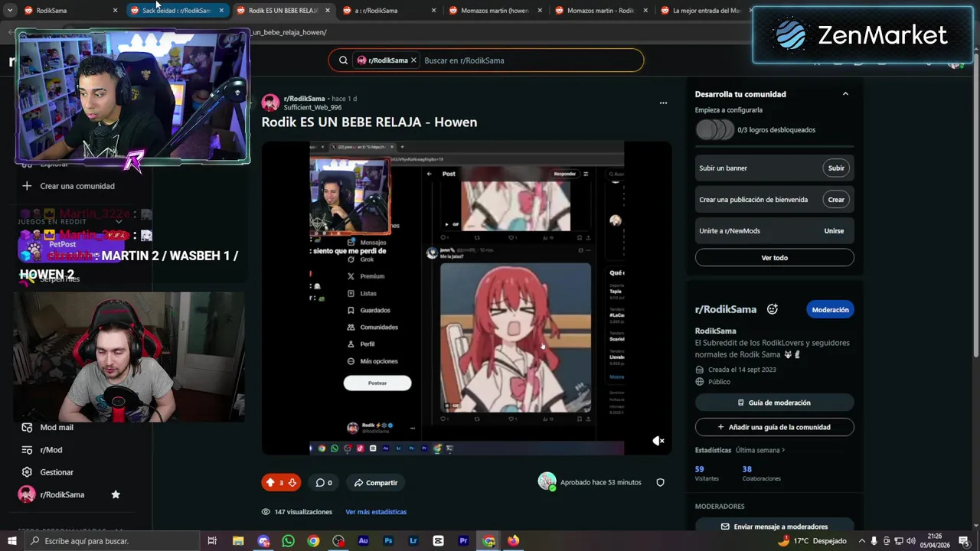This screenshot has width=980, height=551.
Task: Open CapCut from the taskbar
Action: point(438,541)
